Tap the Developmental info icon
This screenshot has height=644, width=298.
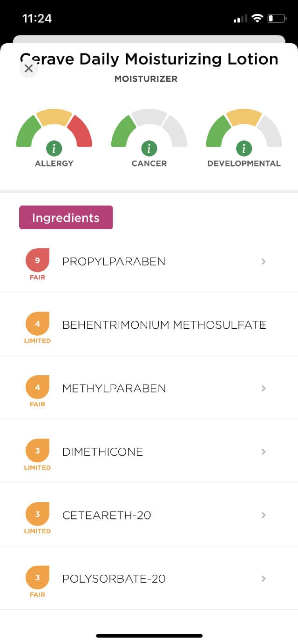[244, 149]
